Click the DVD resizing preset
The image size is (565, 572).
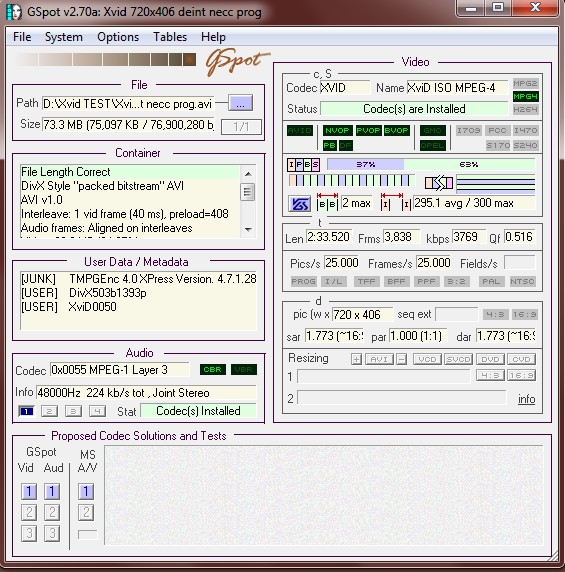click(x=490, y=359)
